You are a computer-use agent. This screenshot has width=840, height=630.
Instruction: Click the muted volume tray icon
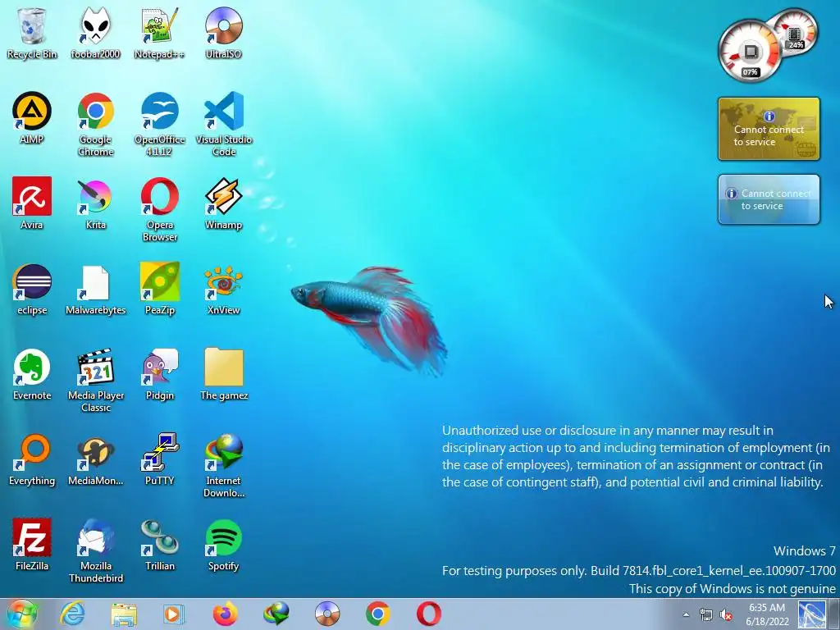point(726,614)
